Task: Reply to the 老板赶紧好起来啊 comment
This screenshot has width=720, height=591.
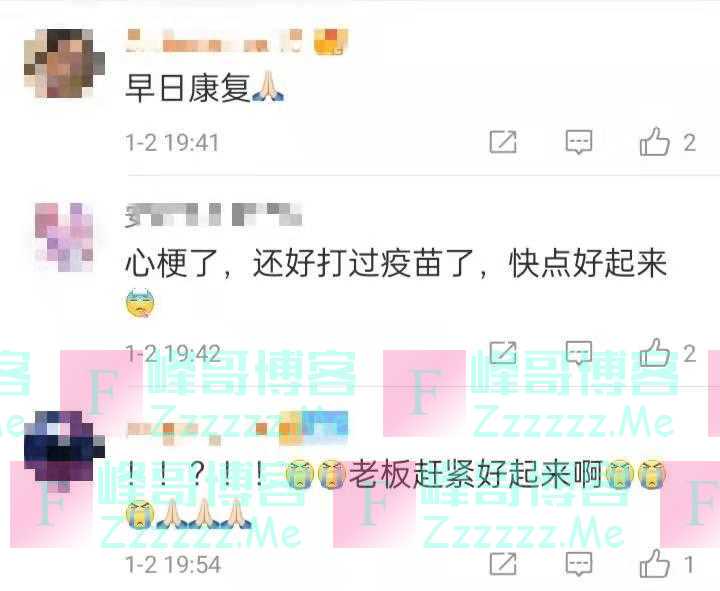Action: coord(579,564)
